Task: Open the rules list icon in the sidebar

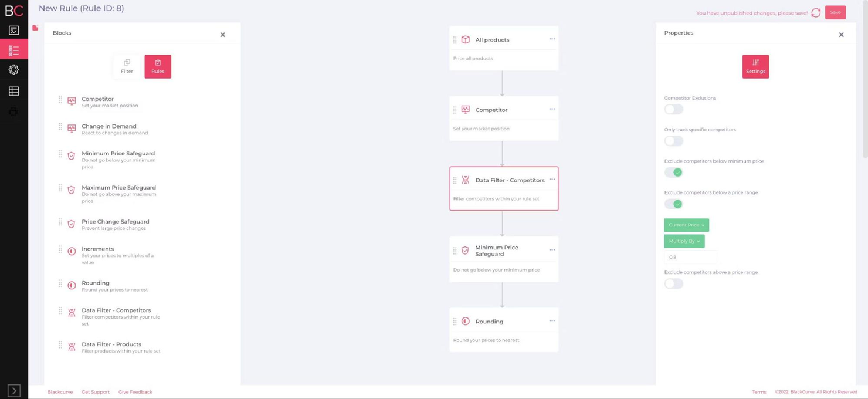Action: click(14, 49)
